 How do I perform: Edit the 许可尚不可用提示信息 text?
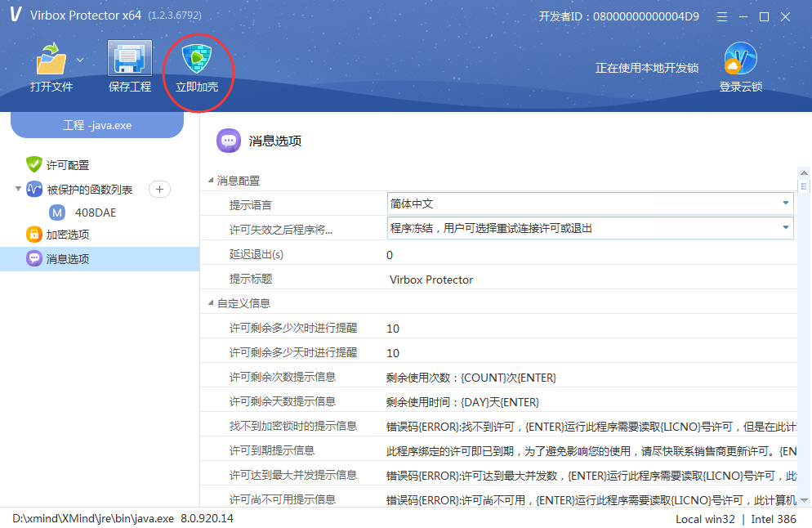[x=591, y=499]
